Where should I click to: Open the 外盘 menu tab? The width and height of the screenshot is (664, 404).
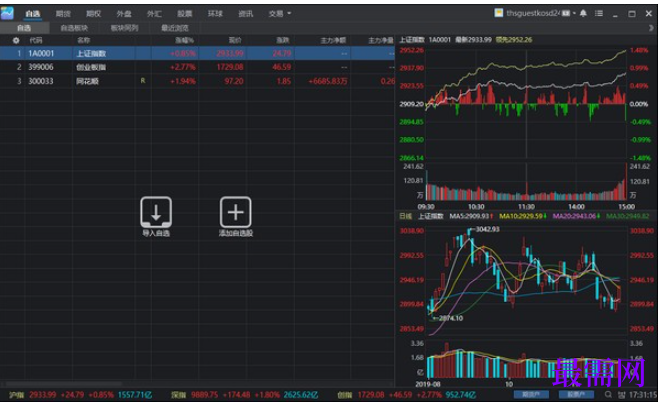pos(124,14)
